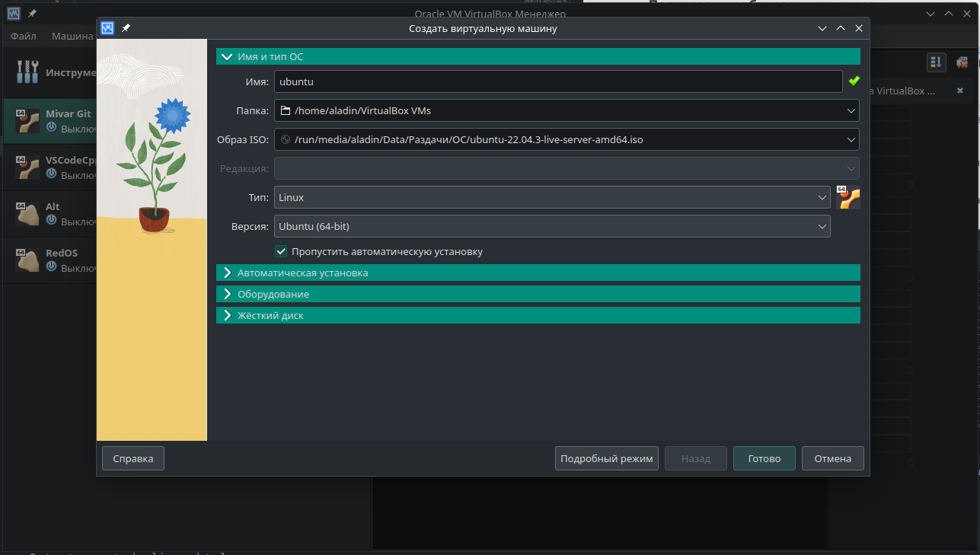Click the log sort order icon top right
The image size is (980, 555).
pyautogui.click(x=936, y=62)
